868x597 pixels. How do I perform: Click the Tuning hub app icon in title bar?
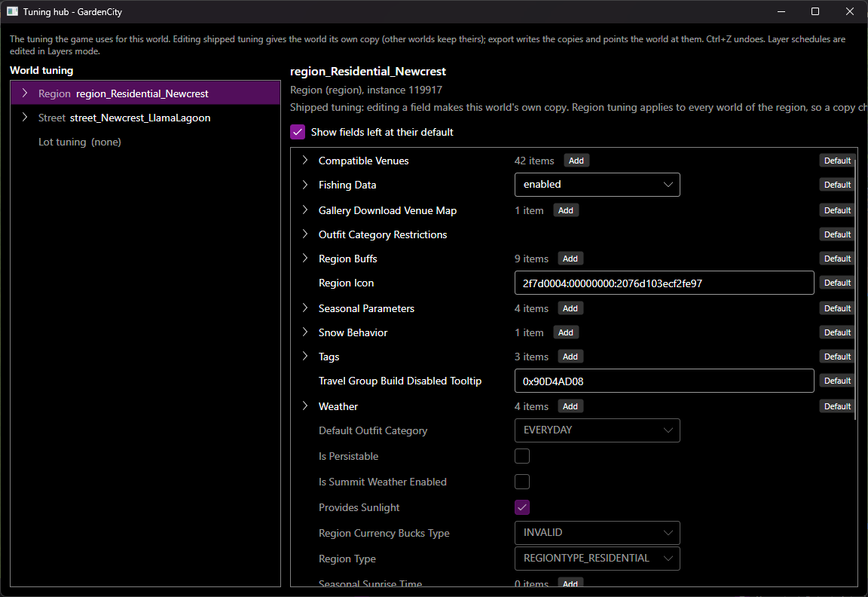pos(12,11)
